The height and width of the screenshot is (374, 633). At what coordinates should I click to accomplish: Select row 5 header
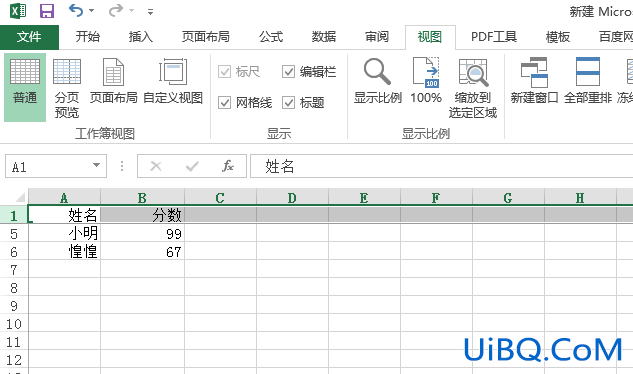point(14,233)
